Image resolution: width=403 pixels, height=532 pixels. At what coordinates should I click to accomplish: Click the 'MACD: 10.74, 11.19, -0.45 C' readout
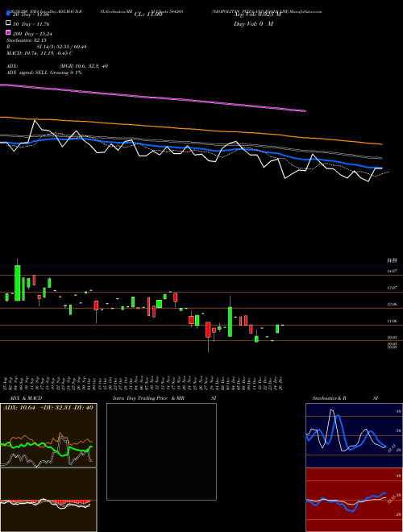coord(39,53)
